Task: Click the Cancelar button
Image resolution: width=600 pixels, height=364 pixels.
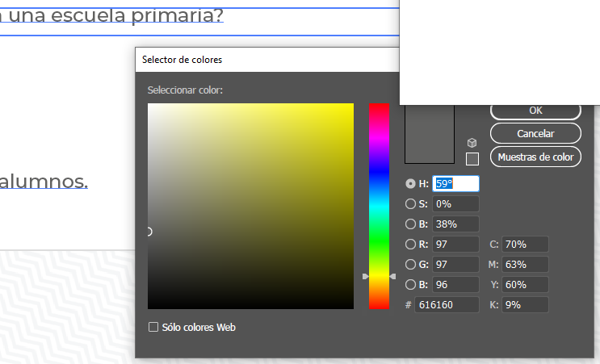Action: [535, 133]
